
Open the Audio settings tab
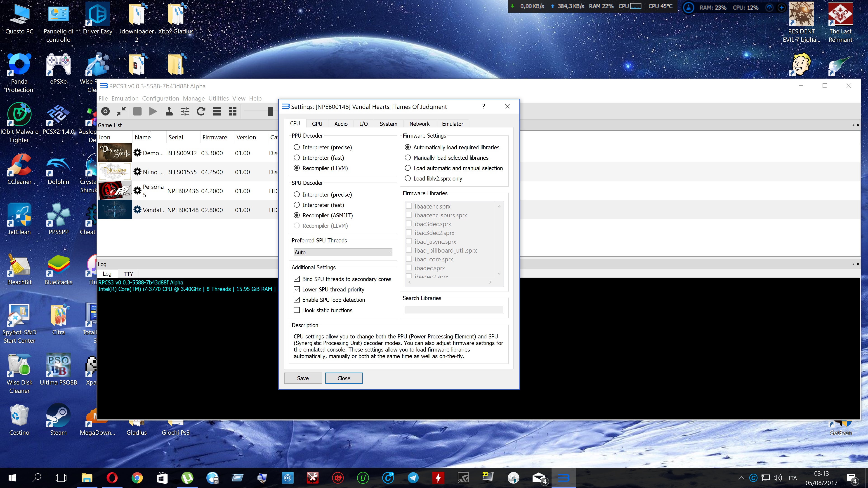click(341, 124)
